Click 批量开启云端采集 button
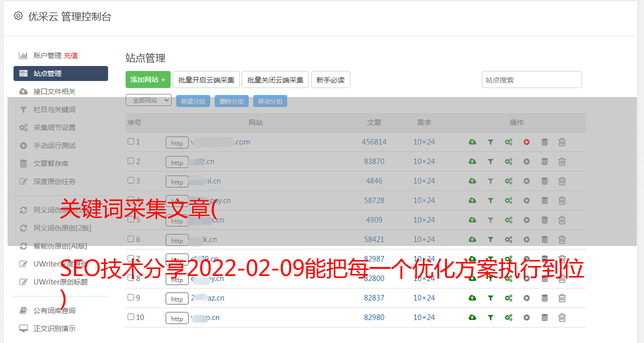Image resolution: width=644 pixels, height=343 pixels. tap(206, 79)
